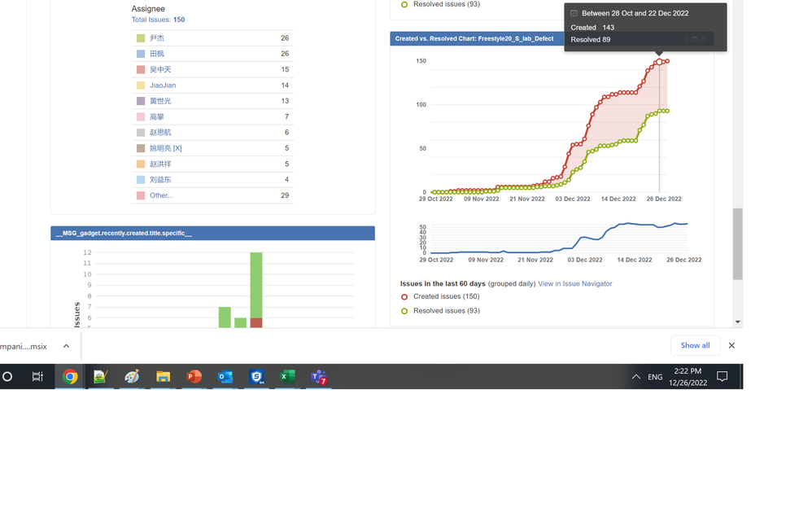
Task: Click the blue swatch beside 田枫
Action: (x=141, y=54)
